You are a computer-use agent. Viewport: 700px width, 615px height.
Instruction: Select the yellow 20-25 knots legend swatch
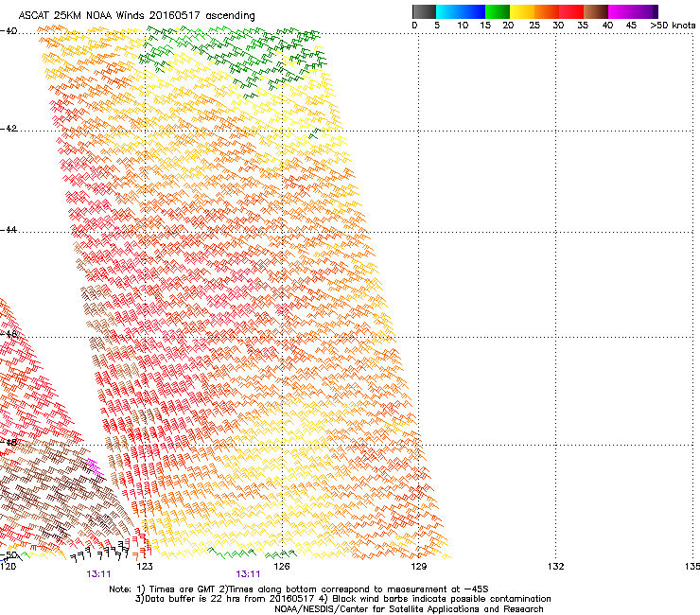522,11
